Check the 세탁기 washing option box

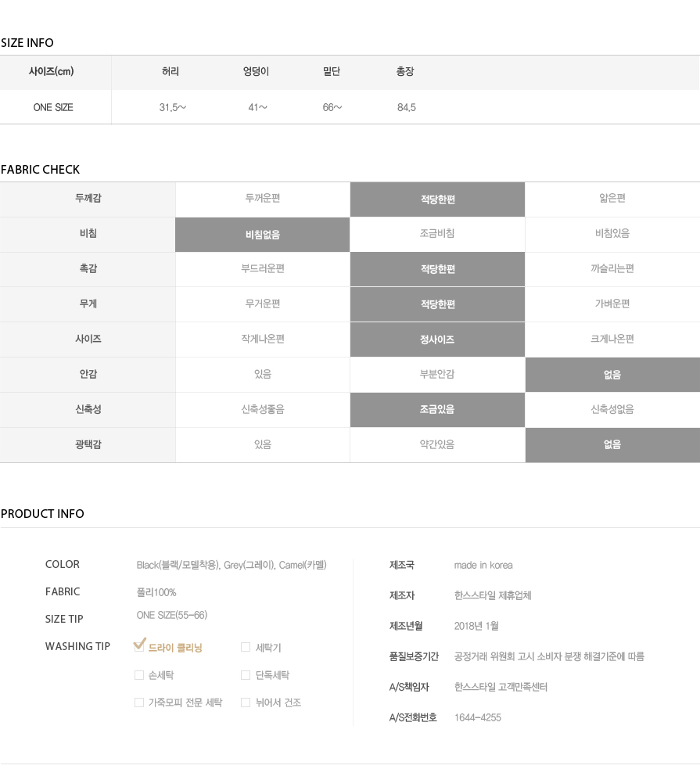pyautogui.click(x=246, y=648)
